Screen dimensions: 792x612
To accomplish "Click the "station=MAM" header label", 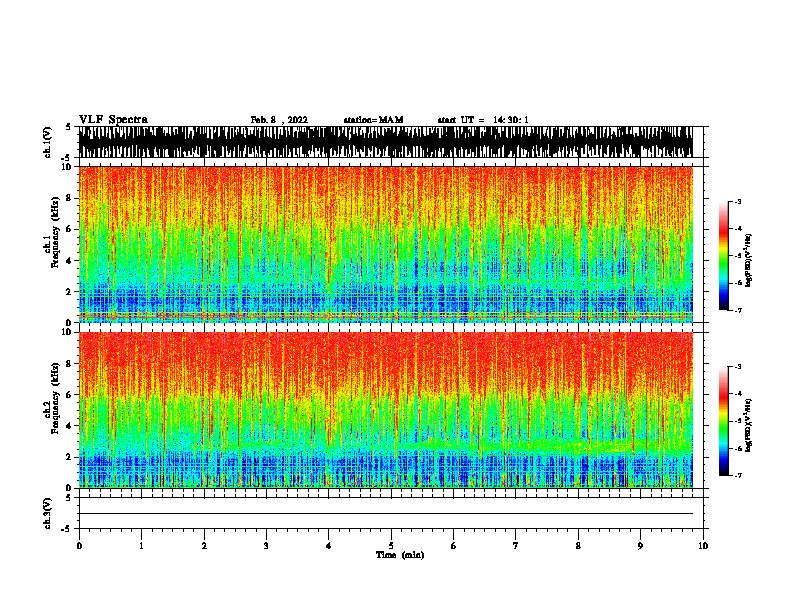I will click(x=373, y=120).
